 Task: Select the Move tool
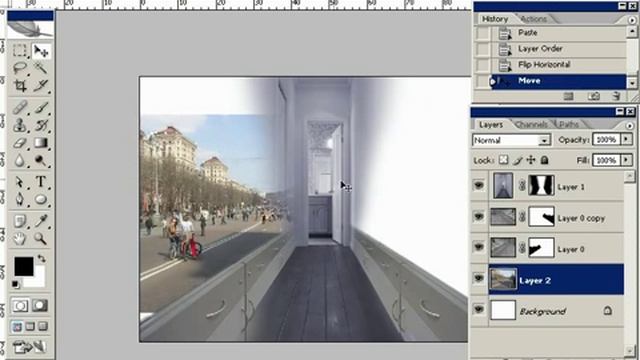point(41,51)
